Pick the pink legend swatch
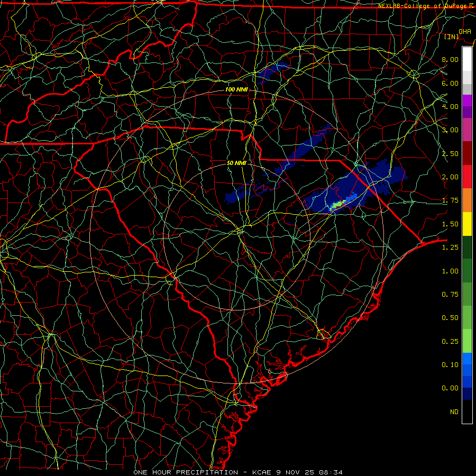This screenshot has height=476, width=476. tap(467, 130)
